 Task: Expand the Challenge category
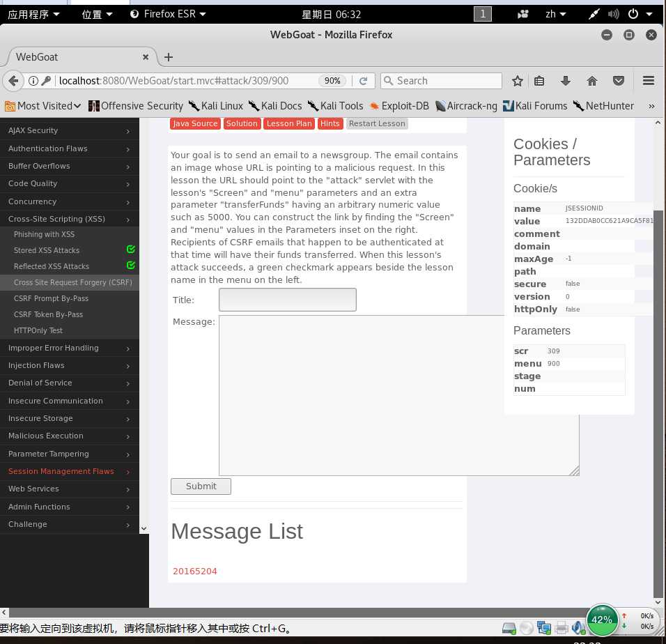click(70, 524)
